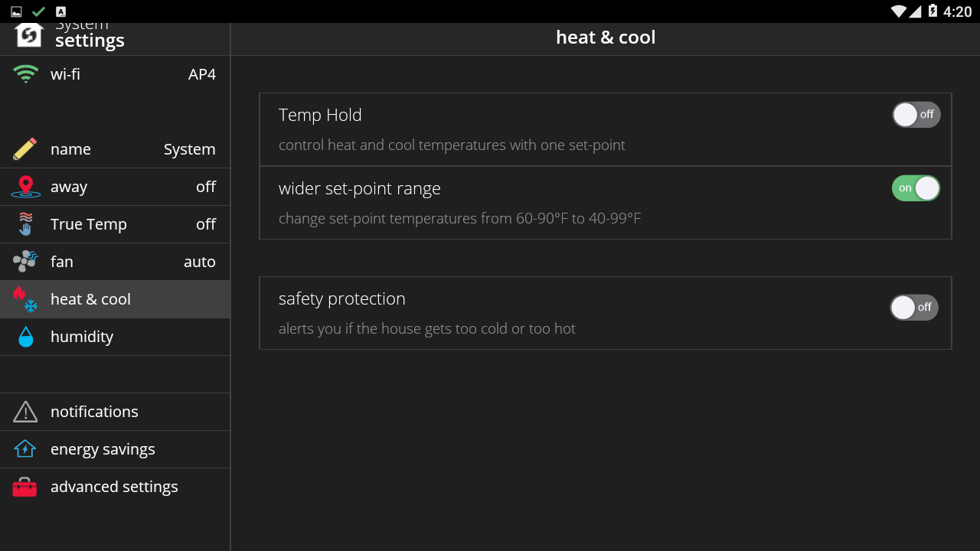Open the notifications menu entry
This screenshot has height=551, width=980.
pyautogui.click(x=115, y=412)
